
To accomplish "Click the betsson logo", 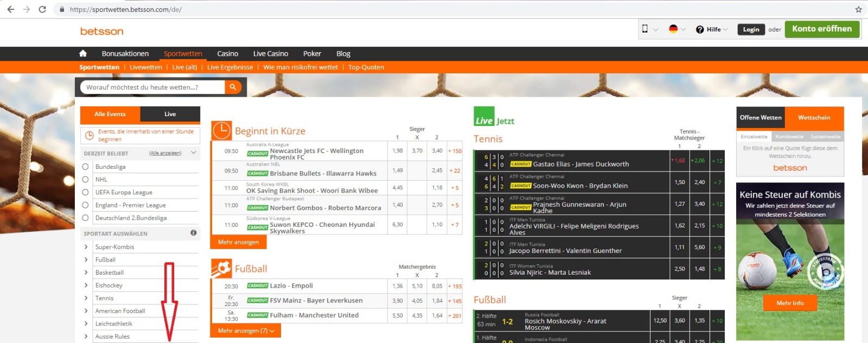I will tap(101, 31).
